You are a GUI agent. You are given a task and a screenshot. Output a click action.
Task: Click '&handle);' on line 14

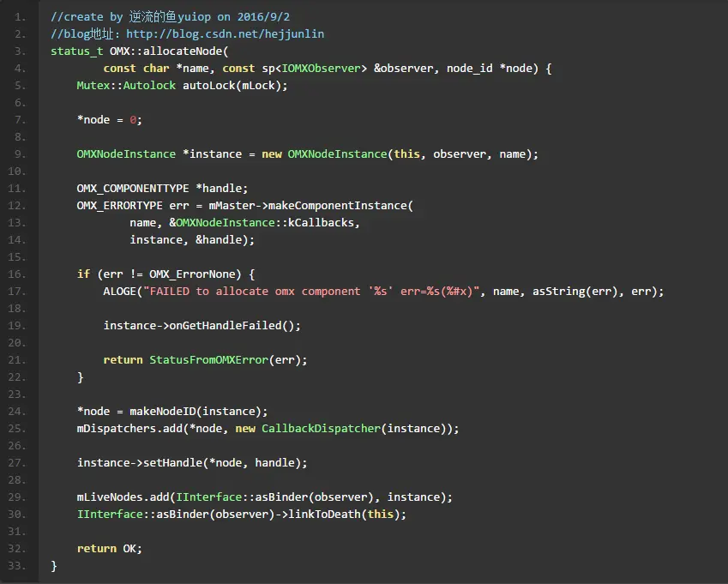tap(226, 240)
